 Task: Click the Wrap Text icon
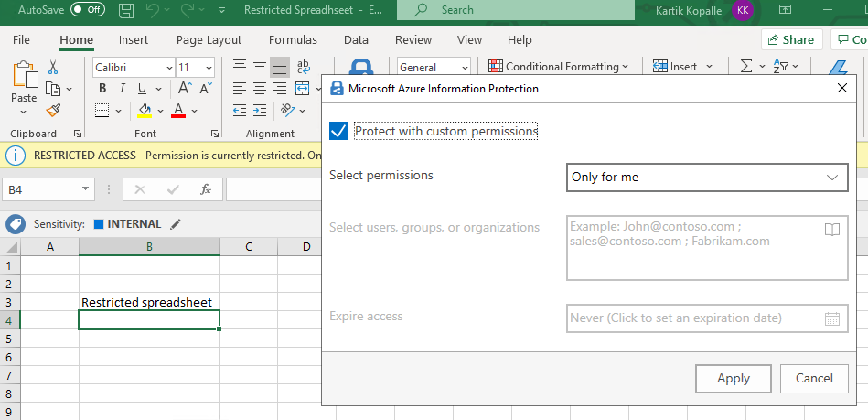click(x=304, y=67)
